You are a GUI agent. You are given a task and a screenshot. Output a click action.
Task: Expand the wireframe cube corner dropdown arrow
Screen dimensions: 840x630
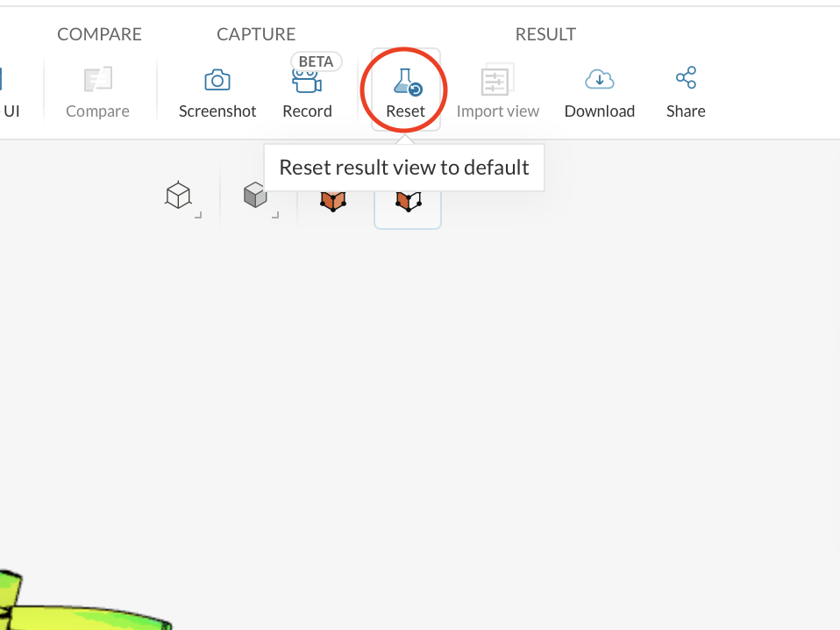point(198,215)
